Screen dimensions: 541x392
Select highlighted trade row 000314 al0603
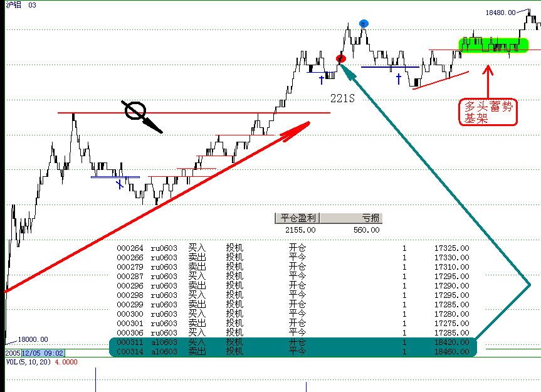click(293, 352)
